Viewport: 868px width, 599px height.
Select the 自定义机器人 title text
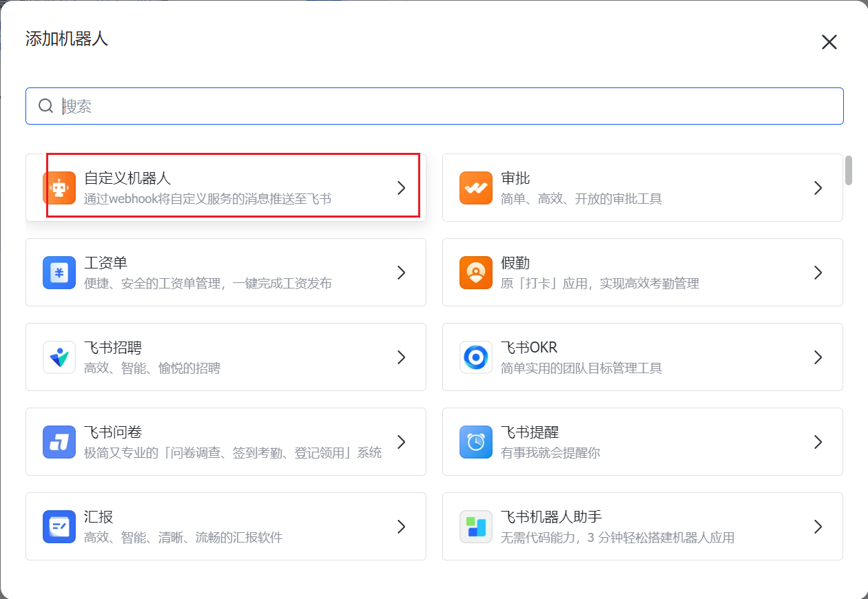point(127,178)
